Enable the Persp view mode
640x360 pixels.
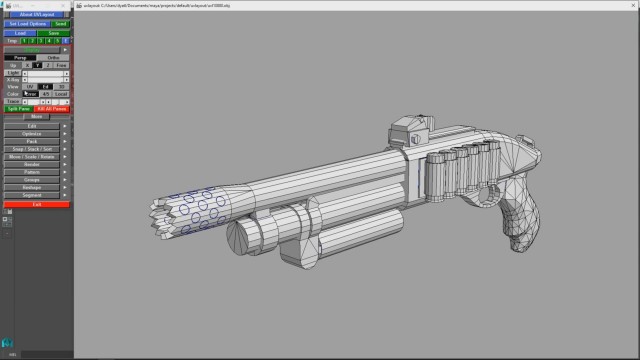tap(20, 58)
